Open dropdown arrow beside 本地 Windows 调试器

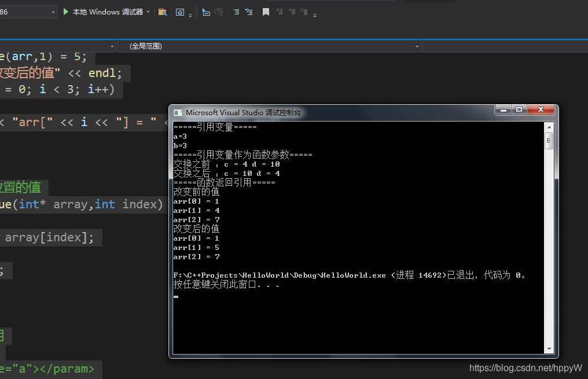click(x=148, y=12)
